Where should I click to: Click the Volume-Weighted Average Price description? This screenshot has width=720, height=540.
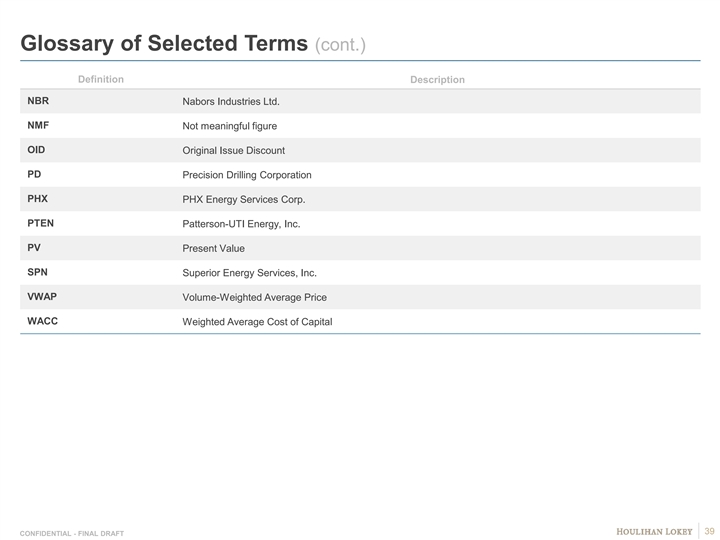click(254, 297)
